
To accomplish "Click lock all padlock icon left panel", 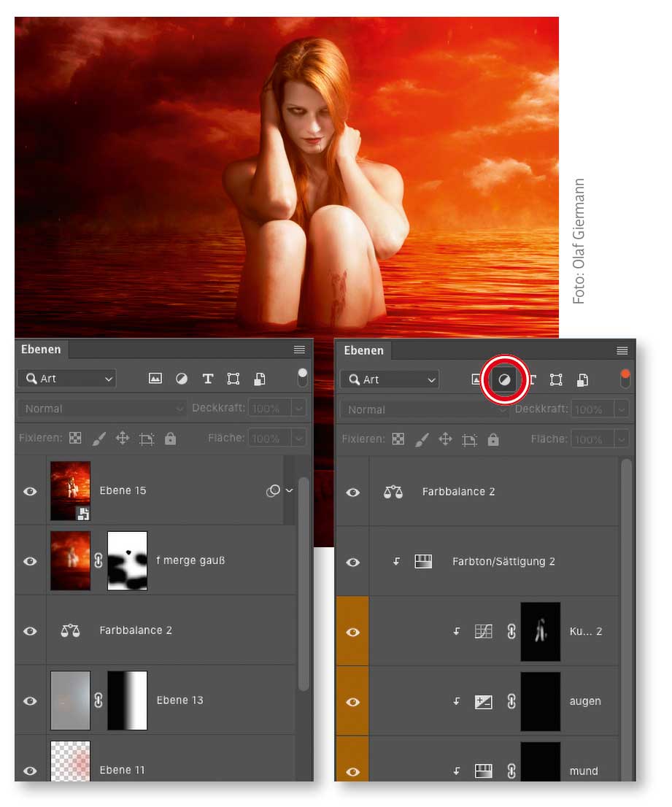I will point(170,438).
